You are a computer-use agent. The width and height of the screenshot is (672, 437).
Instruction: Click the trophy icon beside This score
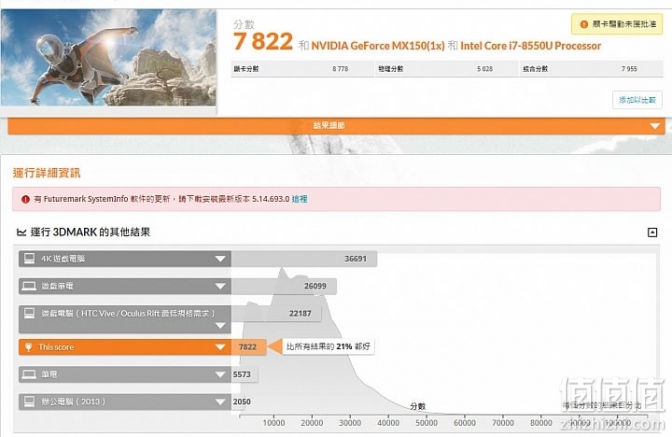[29, 347]
